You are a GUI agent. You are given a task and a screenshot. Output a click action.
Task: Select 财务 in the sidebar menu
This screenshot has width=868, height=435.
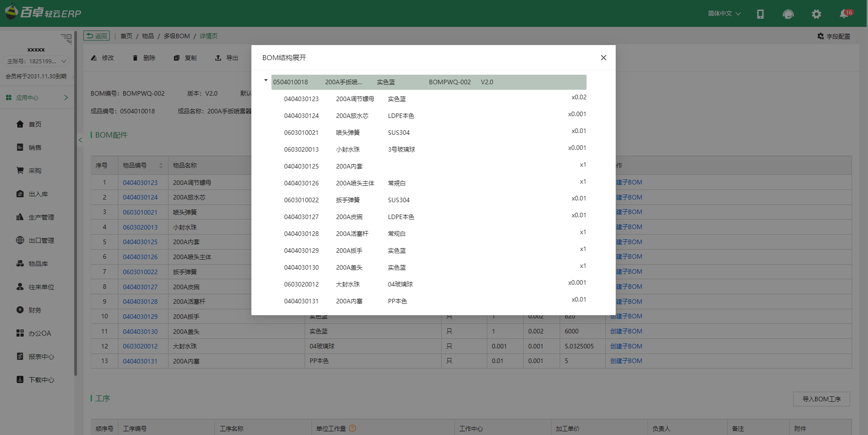[x=35, y=310]
